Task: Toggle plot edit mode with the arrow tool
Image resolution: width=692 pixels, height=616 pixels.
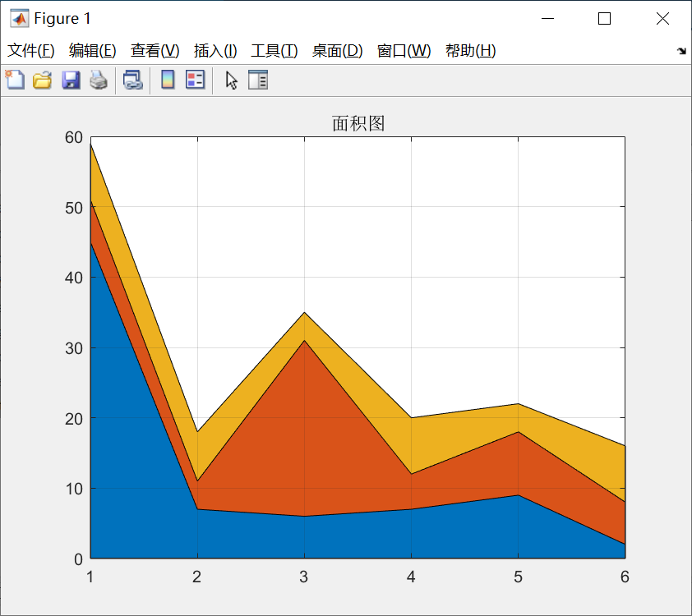Action: (231, 80)
